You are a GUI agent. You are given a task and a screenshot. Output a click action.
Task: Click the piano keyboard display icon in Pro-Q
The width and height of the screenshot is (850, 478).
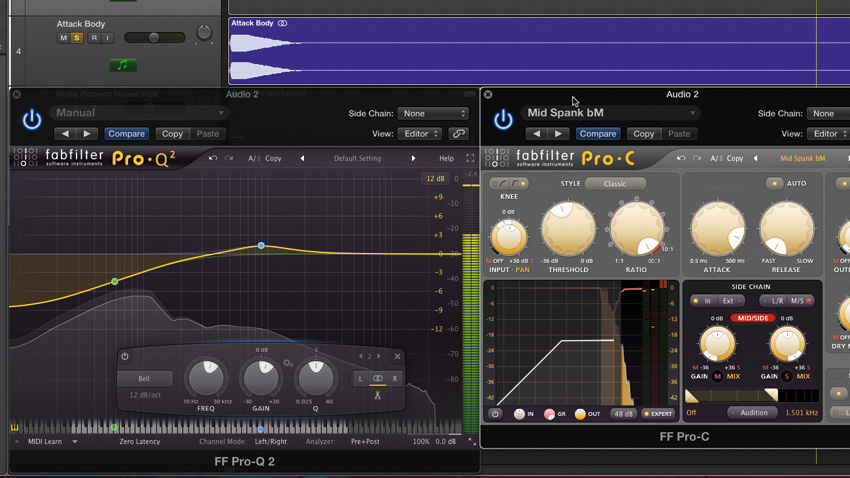click(15, 428)
